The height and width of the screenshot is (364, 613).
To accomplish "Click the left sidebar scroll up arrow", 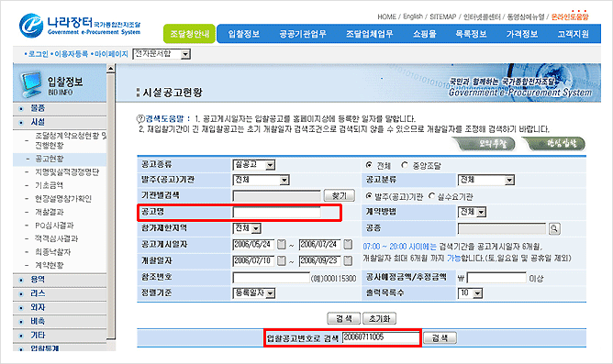I will click(x=111, y=69).
